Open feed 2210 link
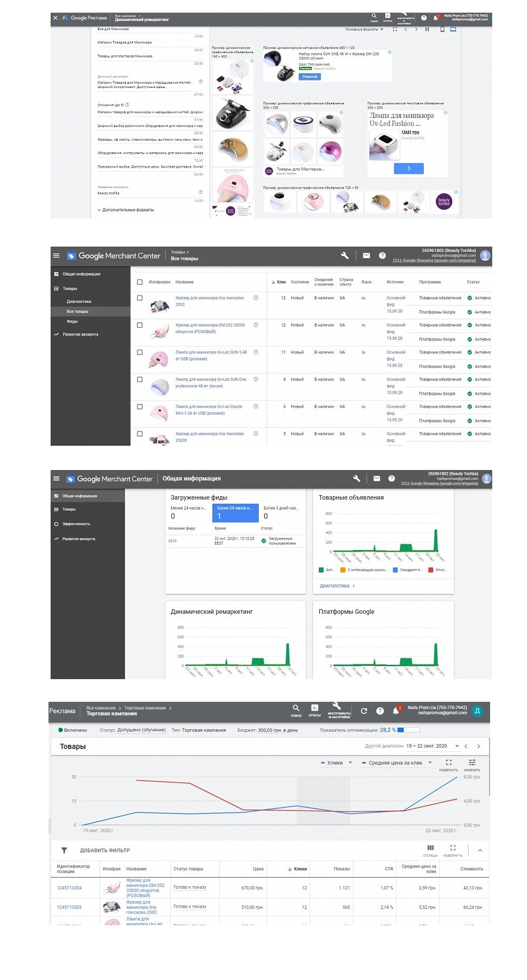Screen dimensions: 527x980 pyautogui.click(x=172, y=541)
